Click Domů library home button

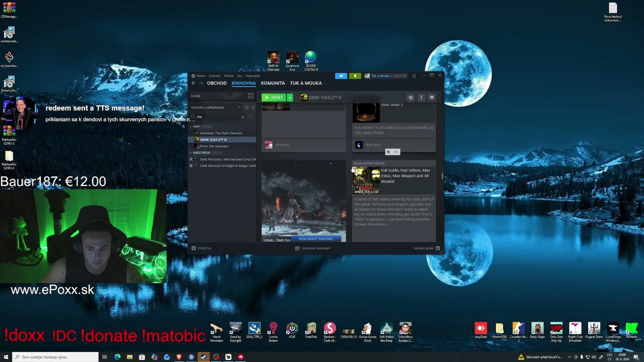click(217, 96)
